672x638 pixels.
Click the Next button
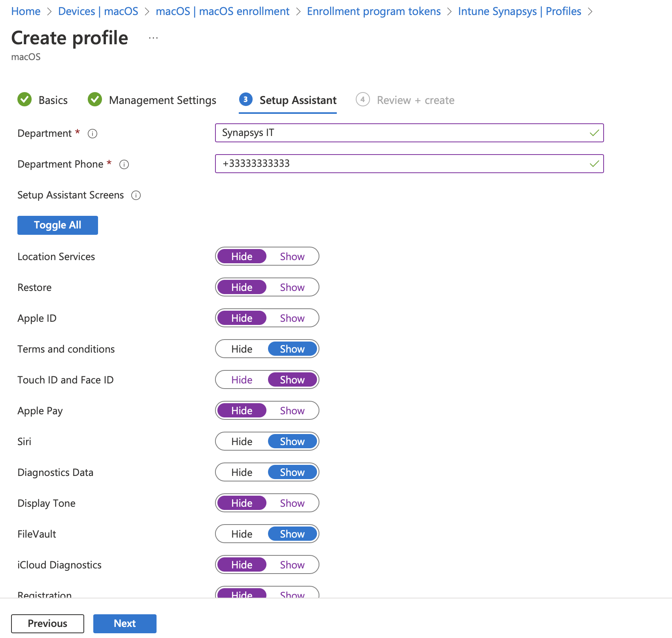click(125, 623)
